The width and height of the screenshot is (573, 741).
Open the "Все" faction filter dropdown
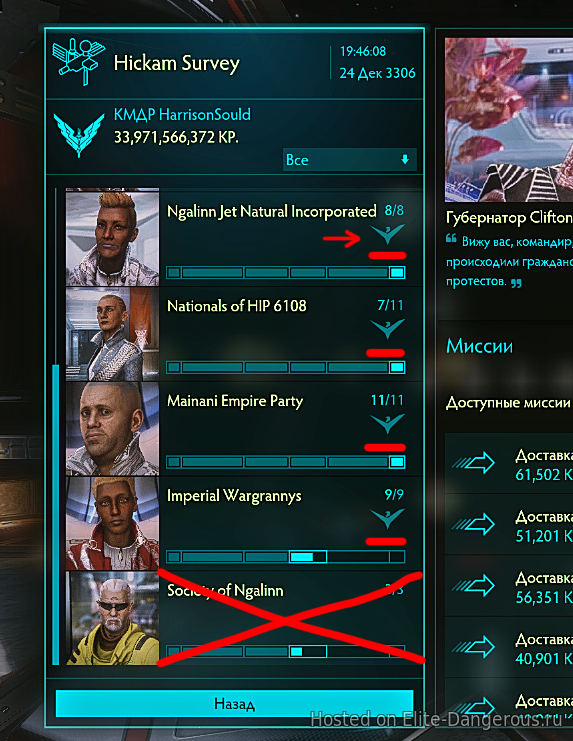pyautogui.click(x=350, y=160)
